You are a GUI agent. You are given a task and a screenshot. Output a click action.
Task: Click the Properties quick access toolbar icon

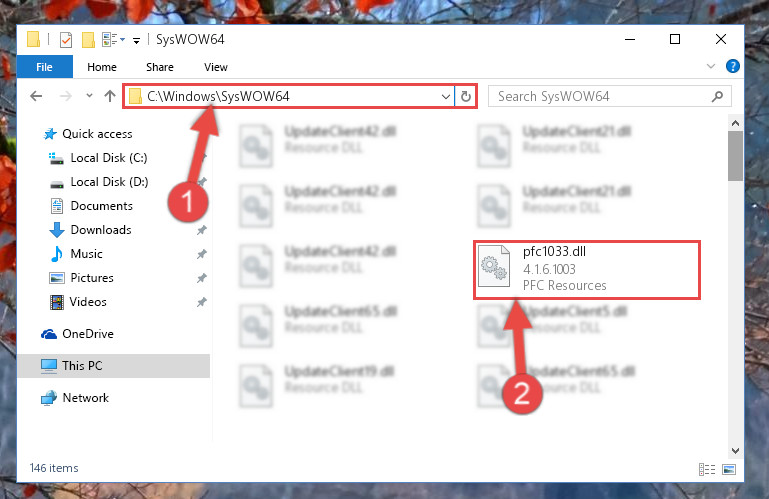click(66, 40)
